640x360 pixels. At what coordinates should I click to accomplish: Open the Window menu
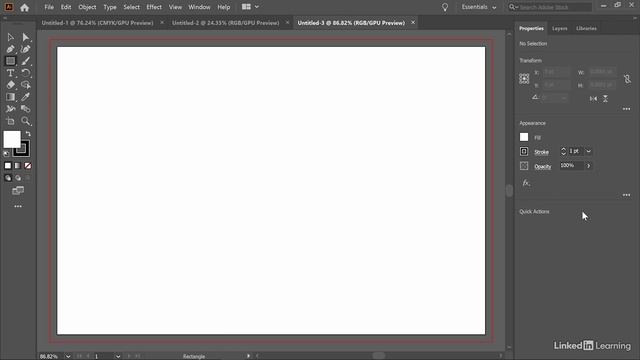pyautogui.click(x=199, y=7)
